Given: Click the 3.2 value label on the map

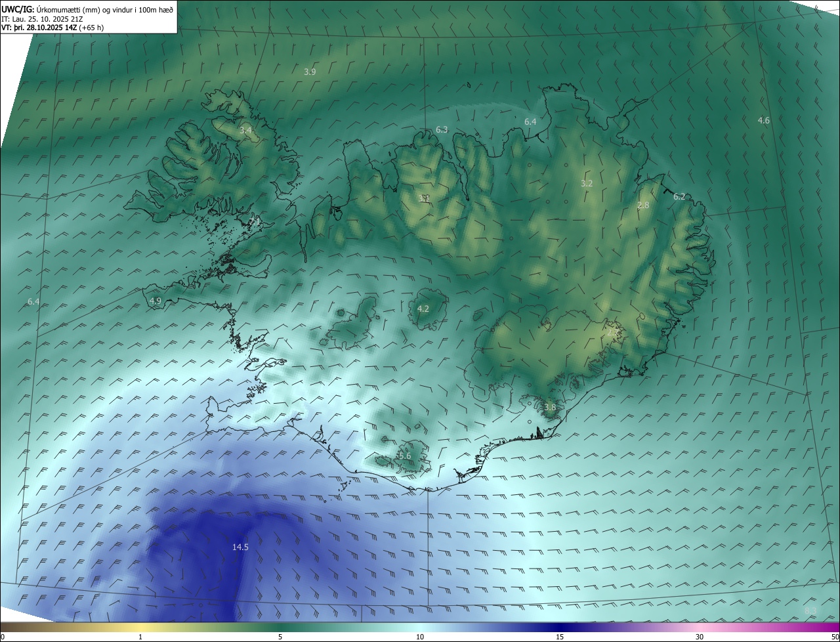Looking at the screenshot, I should point(587,183).
